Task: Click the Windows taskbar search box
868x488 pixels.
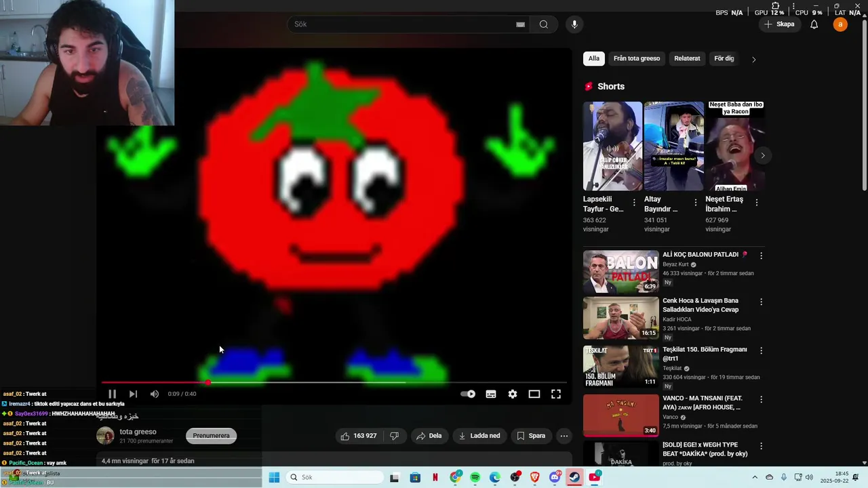Action: pyautogui.click(x=334, y=477)
